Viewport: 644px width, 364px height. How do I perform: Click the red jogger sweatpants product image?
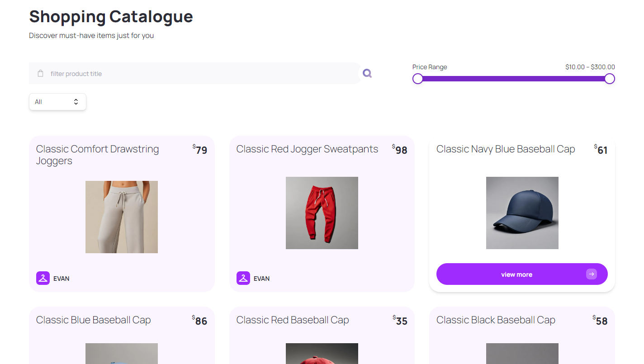pos(322,213)
